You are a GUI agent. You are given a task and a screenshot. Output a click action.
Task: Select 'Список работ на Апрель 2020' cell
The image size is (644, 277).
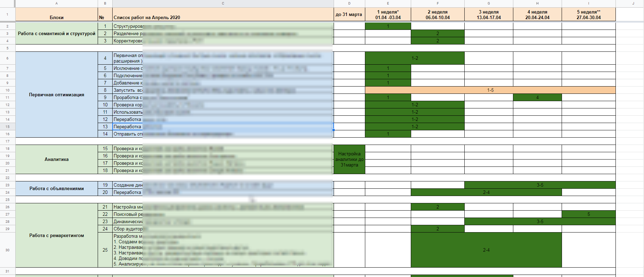click(x=223, y=15)
